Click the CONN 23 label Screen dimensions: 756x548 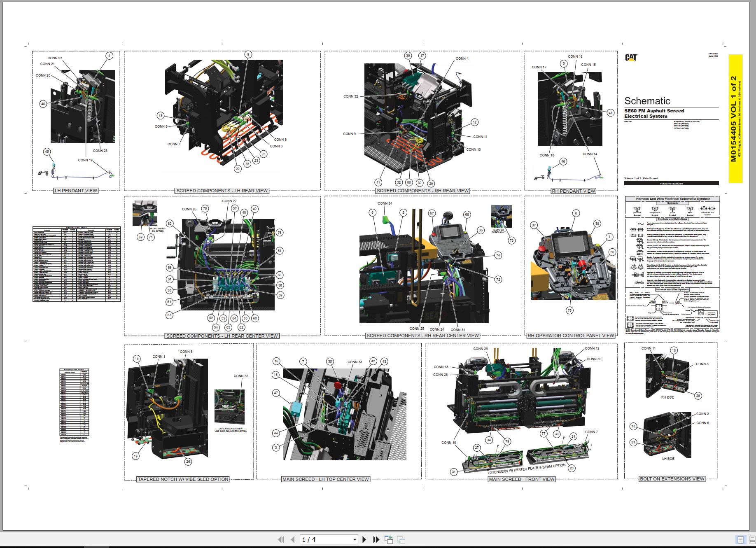[100, 151]
